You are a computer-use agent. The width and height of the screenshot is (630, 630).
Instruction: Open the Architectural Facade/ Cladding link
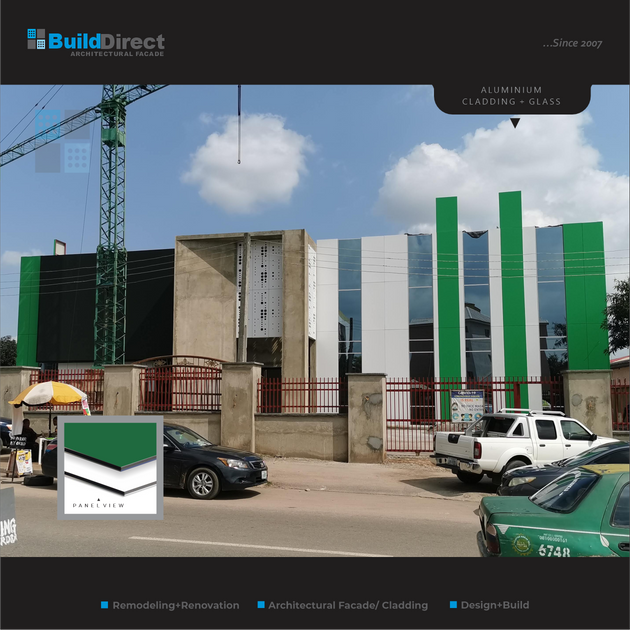347,605
